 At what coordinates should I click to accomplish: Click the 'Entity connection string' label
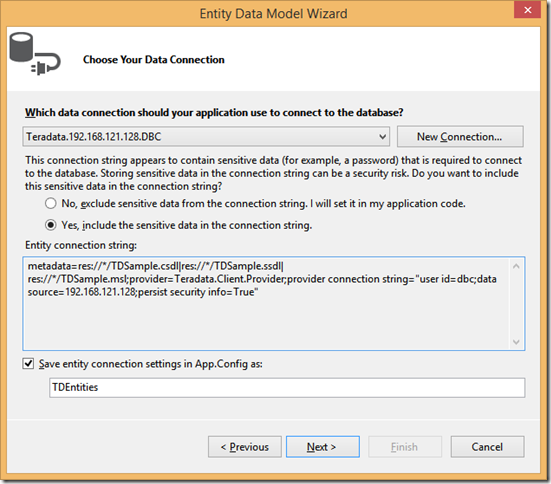[x=81, y=245]
